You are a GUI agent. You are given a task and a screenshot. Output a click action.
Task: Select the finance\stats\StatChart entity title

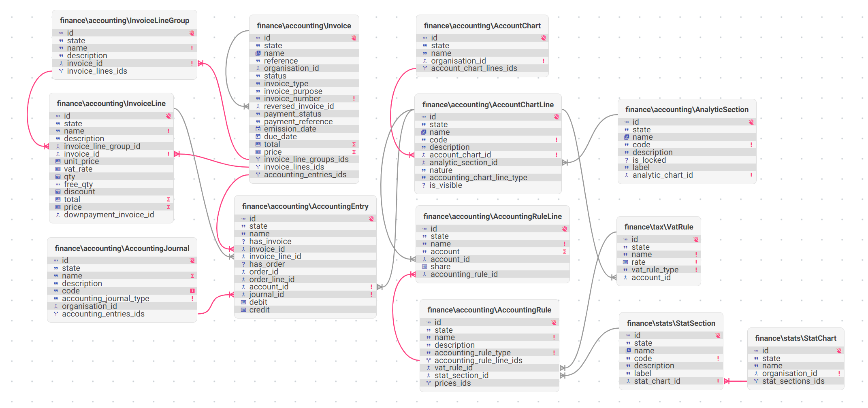[x=795, y=338]
